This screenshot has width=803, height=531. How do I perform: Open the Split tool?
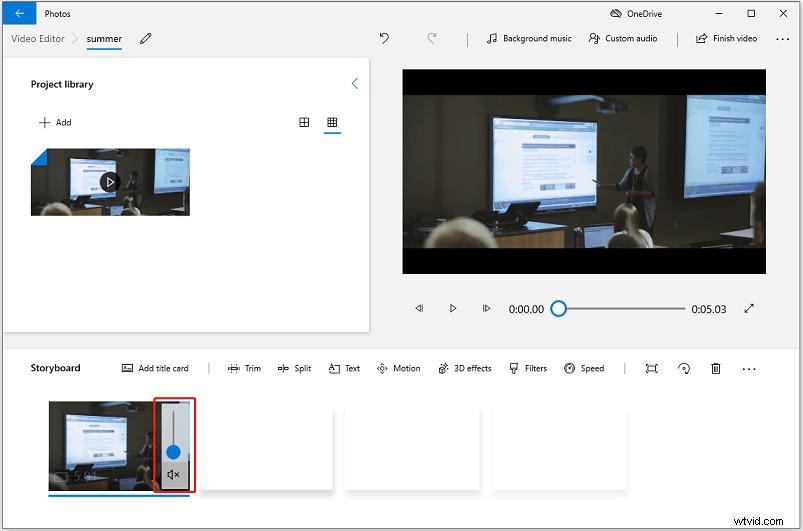(294, 368)
